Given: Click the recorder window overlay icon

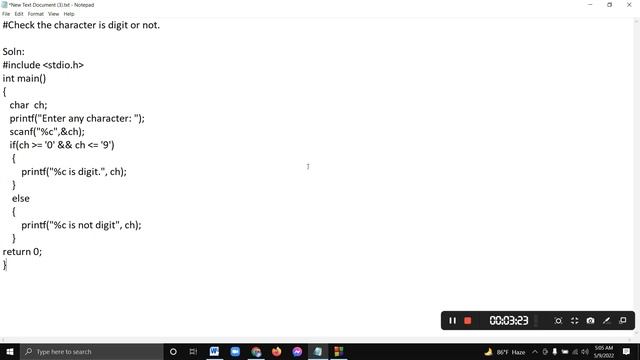Looking at the screenshot, I should tap(623, 320).
